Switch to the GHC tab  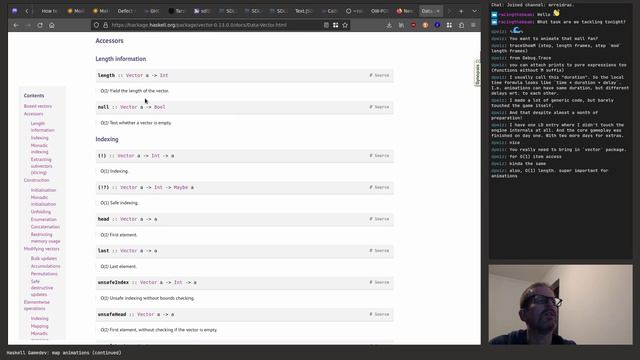(153, 11)
